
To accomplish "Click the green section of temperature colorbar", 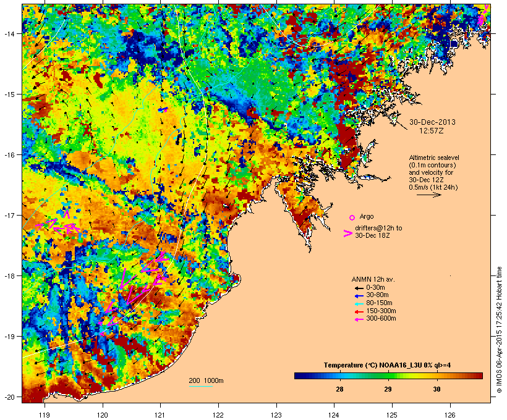I will 388,376.
